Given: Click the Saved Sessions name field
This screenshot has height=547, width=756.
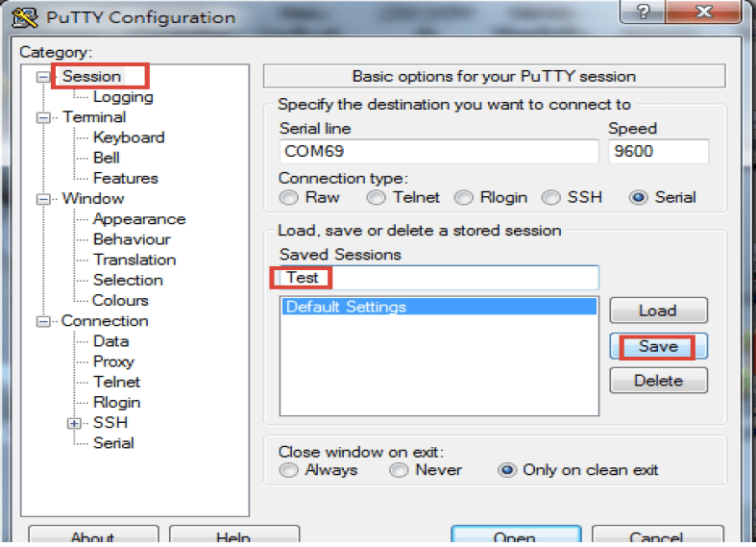Looking at the screenshot, I should point(439,278).
